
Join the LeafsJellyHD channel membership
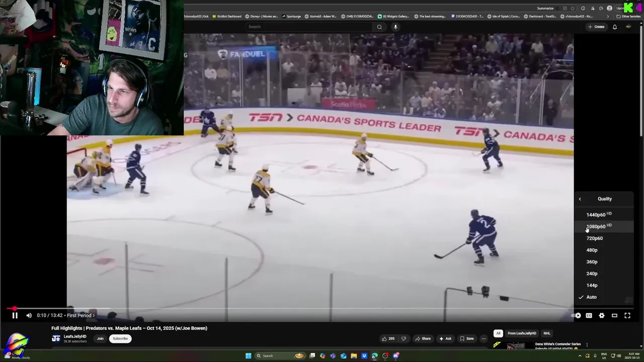coord(100,338)
